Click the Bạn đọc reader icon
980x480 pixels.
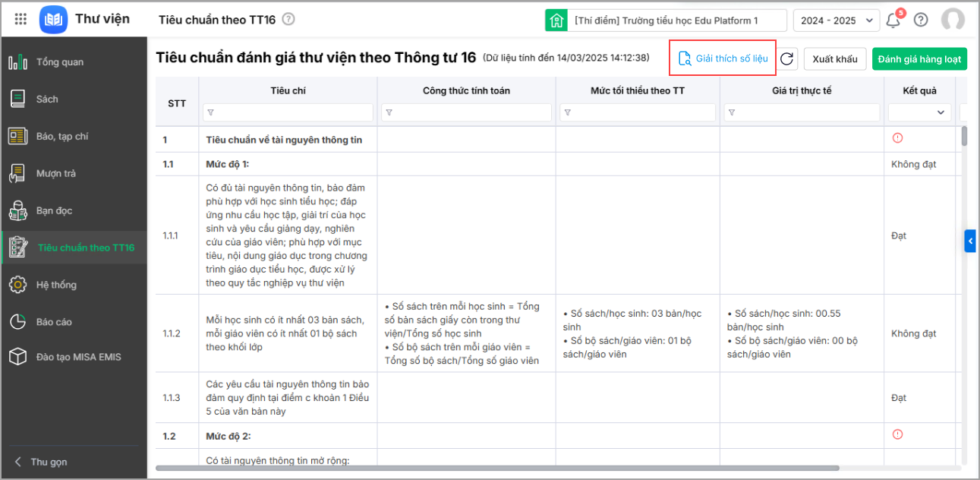17,210
